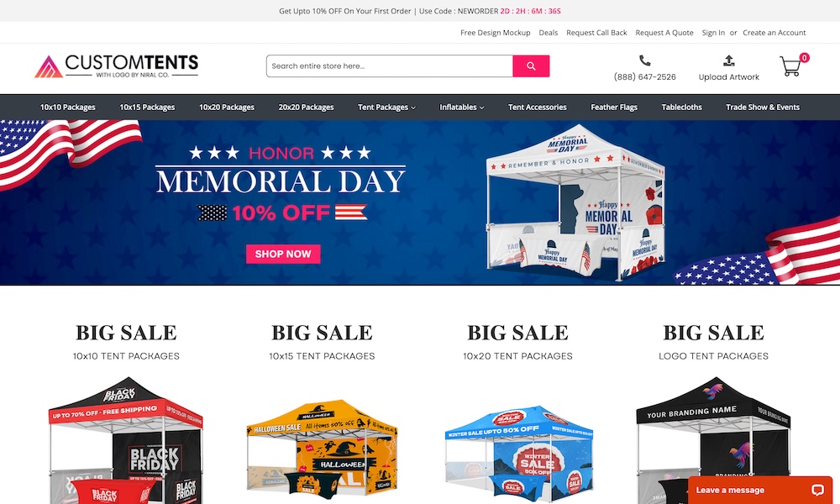Screen dimensions: 840x504
Task: Open the Free Design Mockup link
Action: [495, 33]
